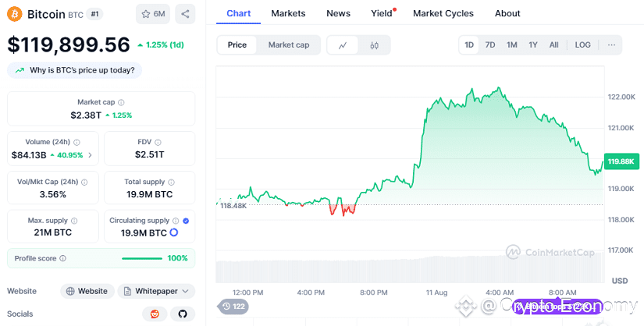Click info icon next to Volume (24h)

[x=76, y=142]
